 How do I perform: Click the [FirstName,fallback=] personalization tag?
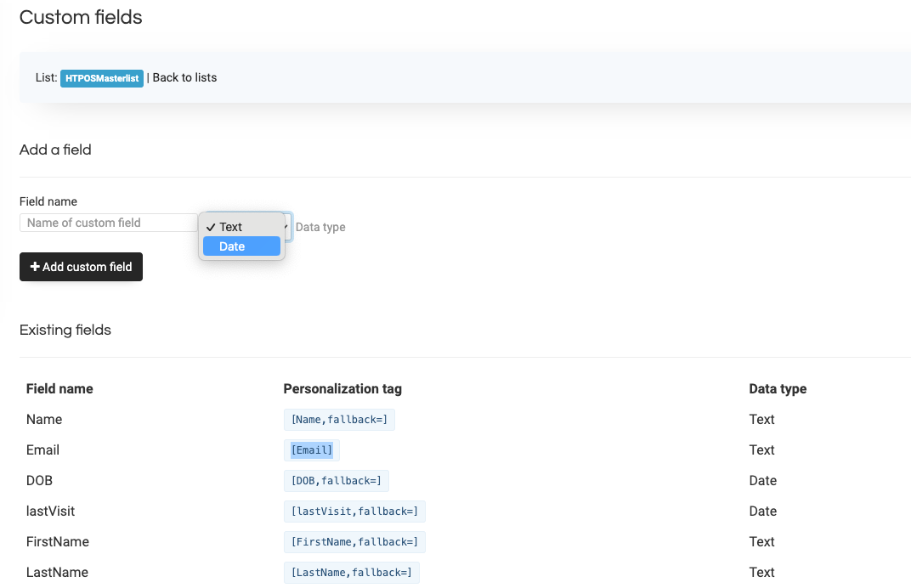[354, 542]
